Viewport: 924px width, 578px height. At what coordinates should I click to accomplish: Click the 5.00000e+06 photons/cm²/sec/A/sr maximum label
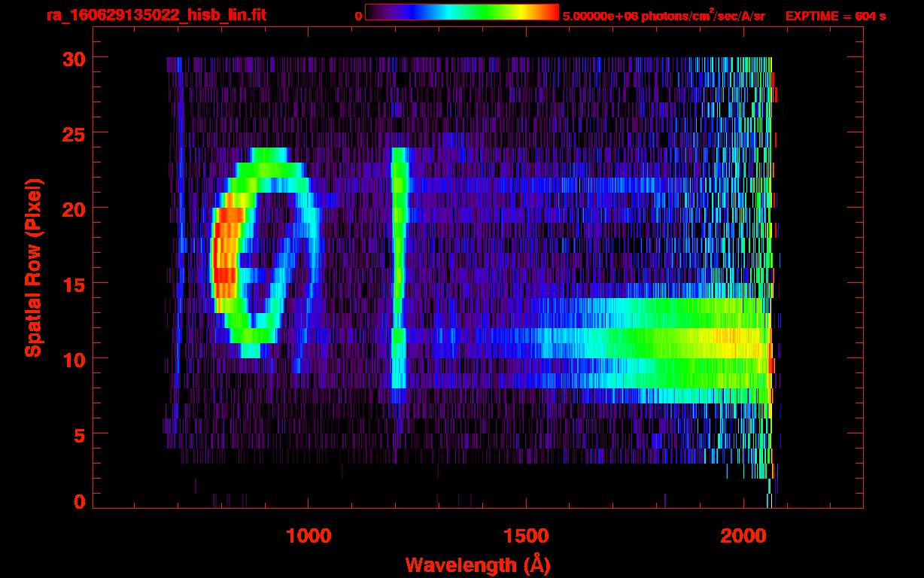click(x=664, y=16)
